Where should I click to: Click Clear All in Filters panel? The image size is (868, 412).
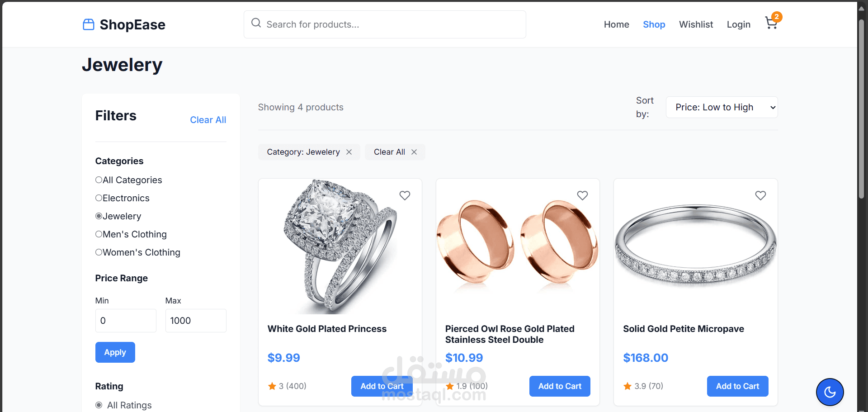pos(208,120)
